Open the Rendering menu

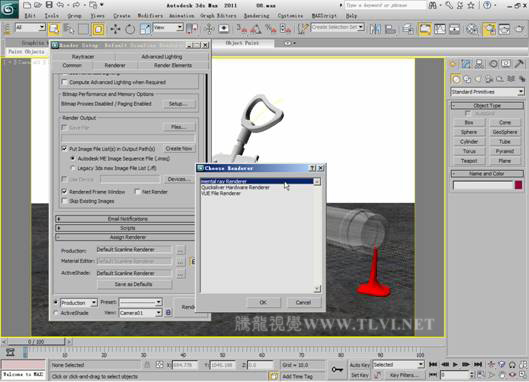[x=256, y=16]
